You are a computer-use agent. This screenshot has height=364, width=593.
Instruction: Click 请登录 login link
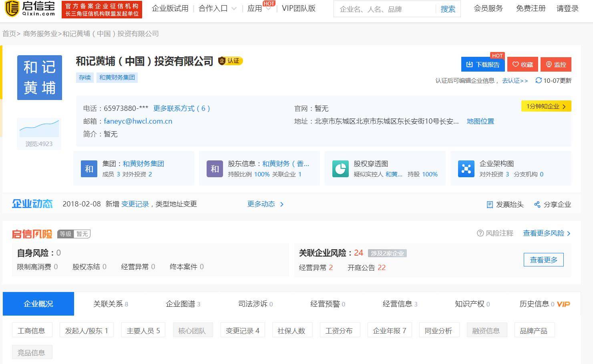pyautogui.click(x=567, y=8)
